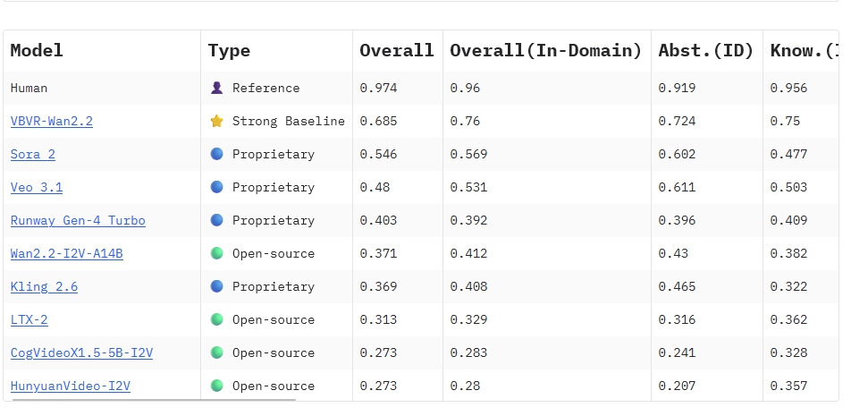The height and width of the screenshot is (416, 868).
Task: Open the LTX-2 model link
Action: coord(29,319)
